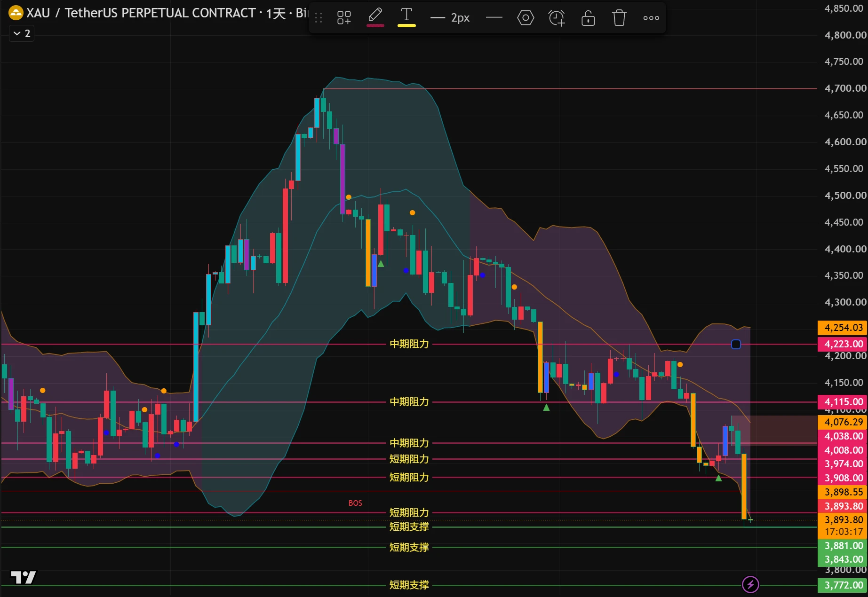Delete the drawing with trash icon

(619, 18)
